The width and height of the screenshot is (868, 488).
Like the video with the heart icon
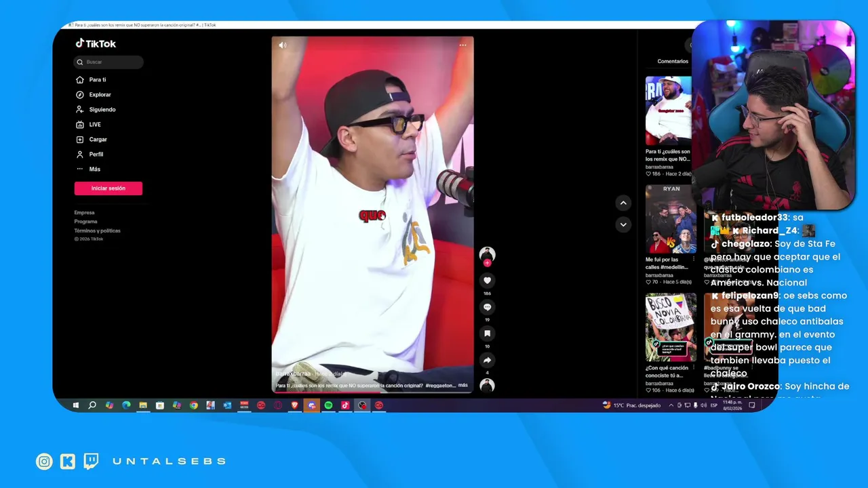pos(487,281)
